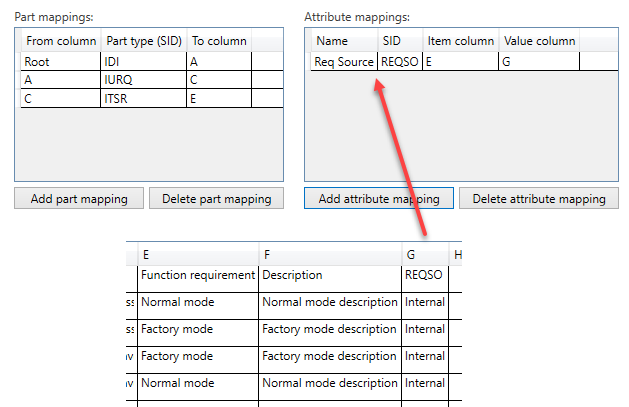
Task: Select the From column header
Action: point(61,41)
